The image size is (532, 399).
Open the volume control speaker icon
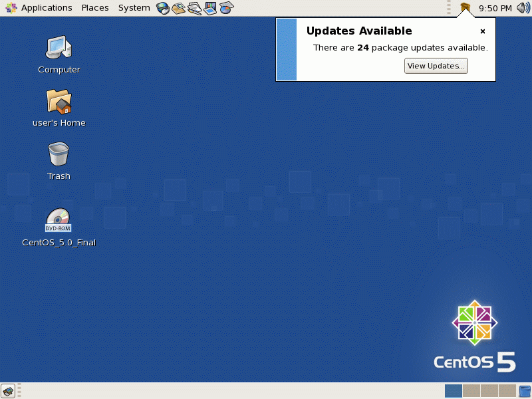pos(523,7)
